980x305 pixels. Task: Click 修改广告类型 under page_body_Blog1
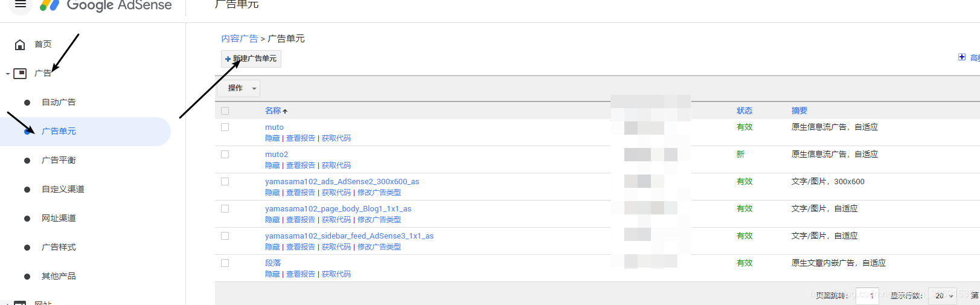pos(379,220)
